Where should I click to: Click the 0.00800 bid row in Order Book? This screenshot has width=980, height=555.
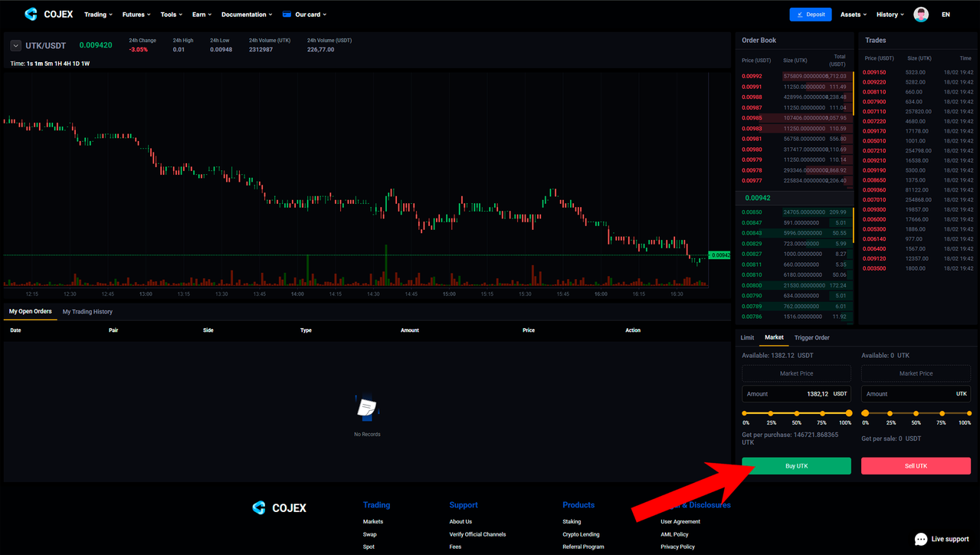(x=795, y=285)
